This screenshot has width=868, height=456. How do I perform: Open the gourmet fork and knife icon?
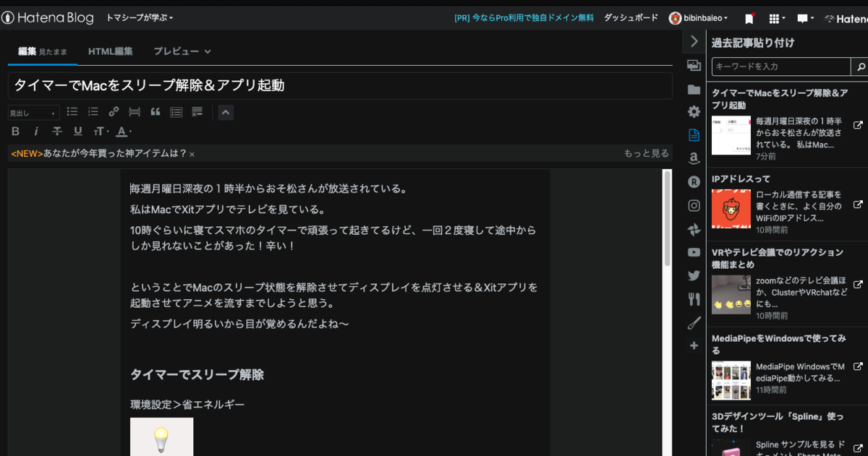694,298
